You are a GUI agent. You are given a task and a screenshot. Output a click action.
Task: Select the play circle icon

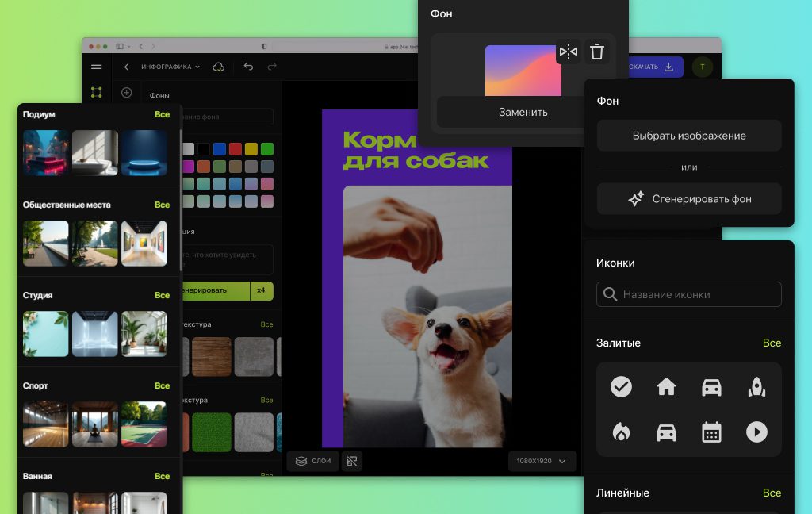click(x=756, y=432)
